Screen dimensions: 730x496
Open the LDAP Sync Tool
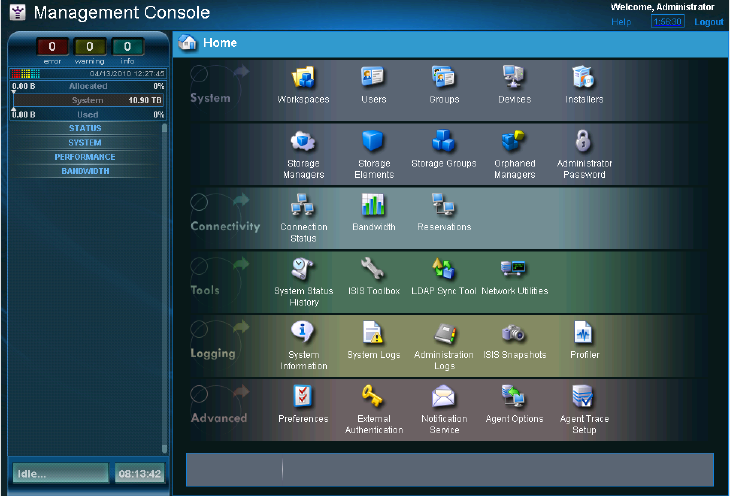(x=444, y=269)
